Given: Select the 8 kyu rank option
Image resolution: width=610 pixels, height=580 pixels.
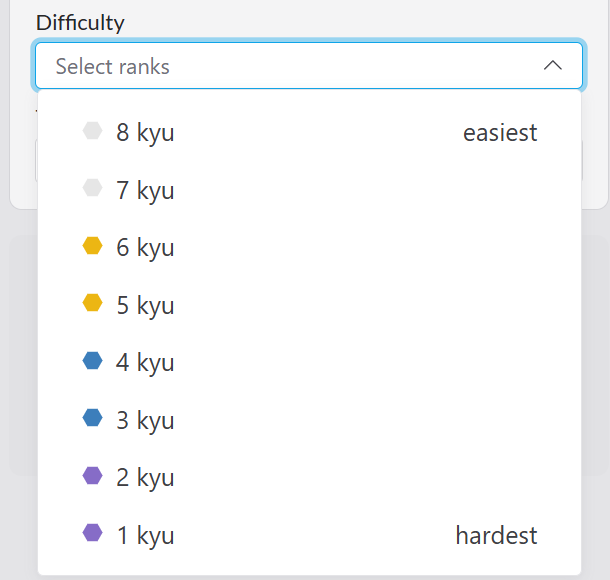Looking at the screenshot, I should (x=145, y=133).
